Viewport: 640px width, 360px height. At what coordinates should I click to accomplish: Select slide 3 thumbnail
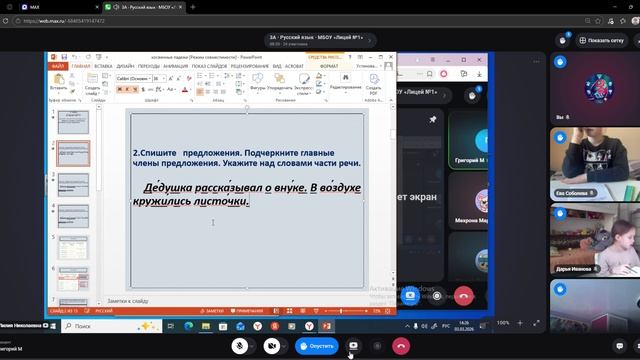[x=73, y=184]
